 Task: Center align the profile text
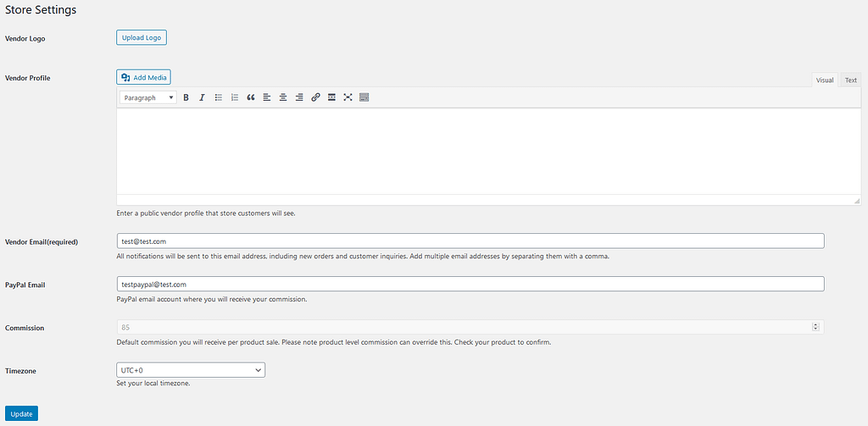[x=283, y=97]
